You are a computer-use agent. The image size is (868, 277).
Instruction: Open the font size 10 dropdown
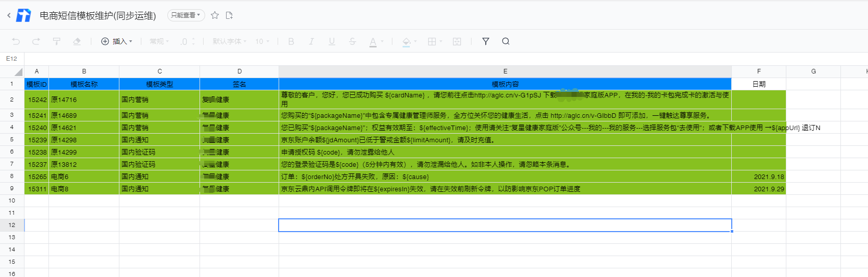(262, 41)
